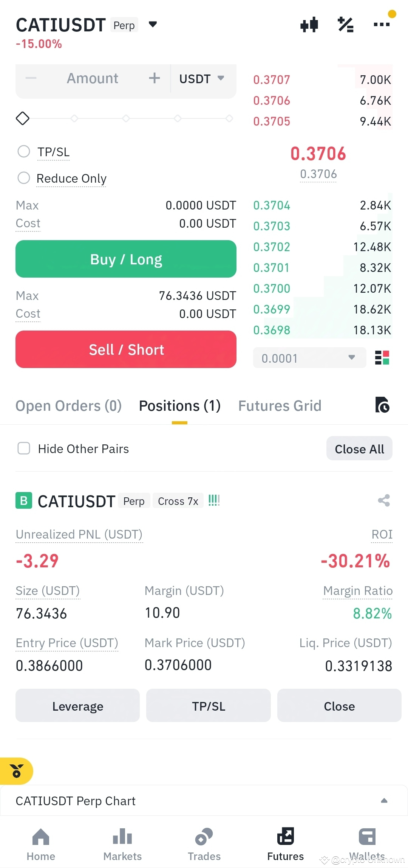Switch to the Open Orders tab
Screen dimensions: 408x868
click(68, 406)
